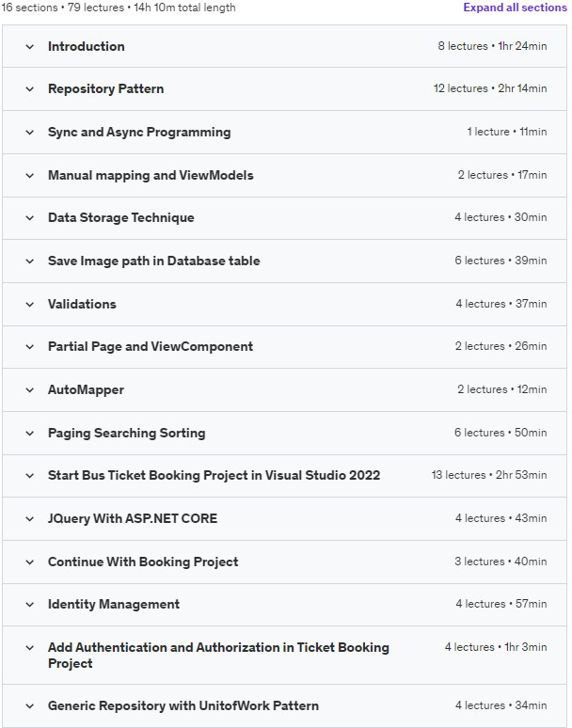572x728 pixels.
Task: Expand Partial Page and ViewComponent chevron
Action: pos(30,347)
